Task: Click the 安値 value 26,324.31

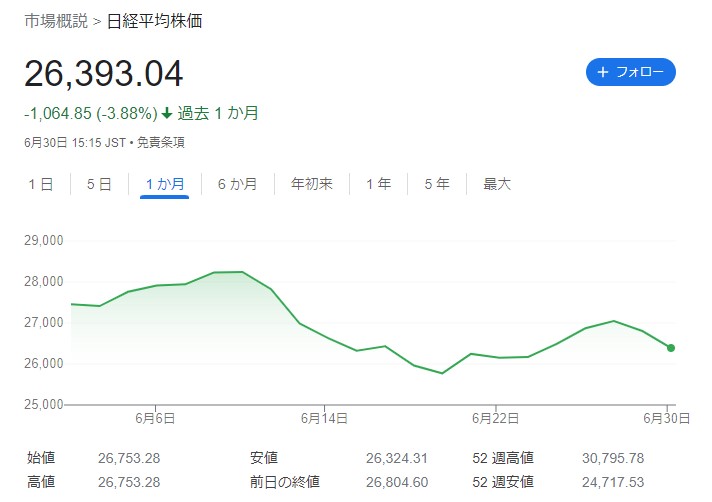Action: [x=397, y=458]
